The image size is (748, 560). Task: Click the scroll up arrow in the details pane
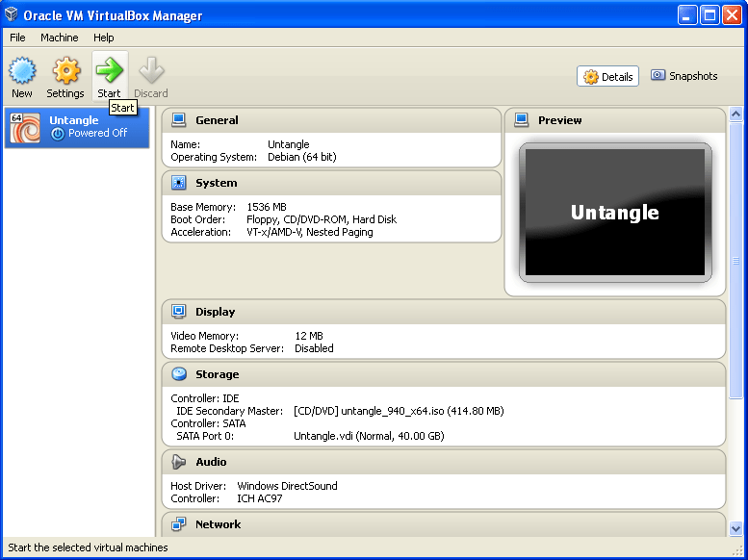[x=735, y=114]
